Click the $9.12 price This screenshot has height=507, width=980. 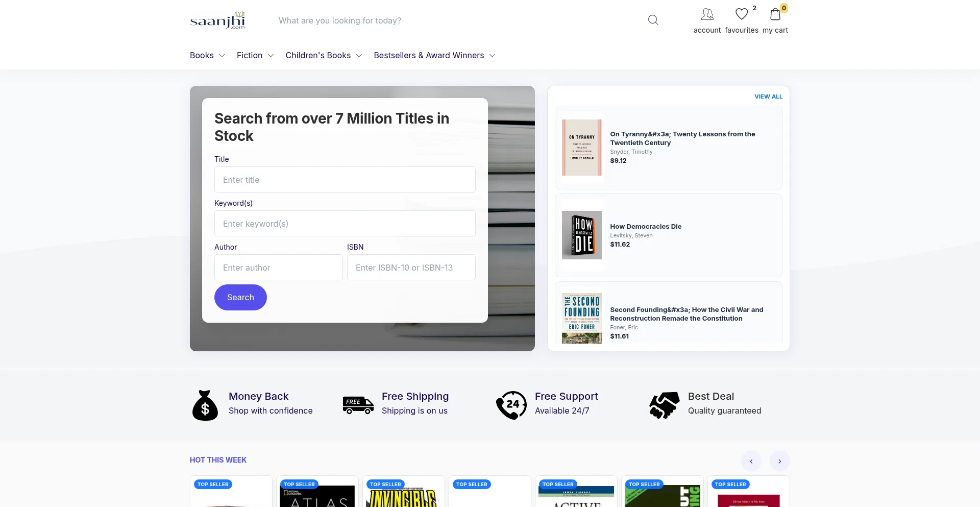tap(619, 161)
